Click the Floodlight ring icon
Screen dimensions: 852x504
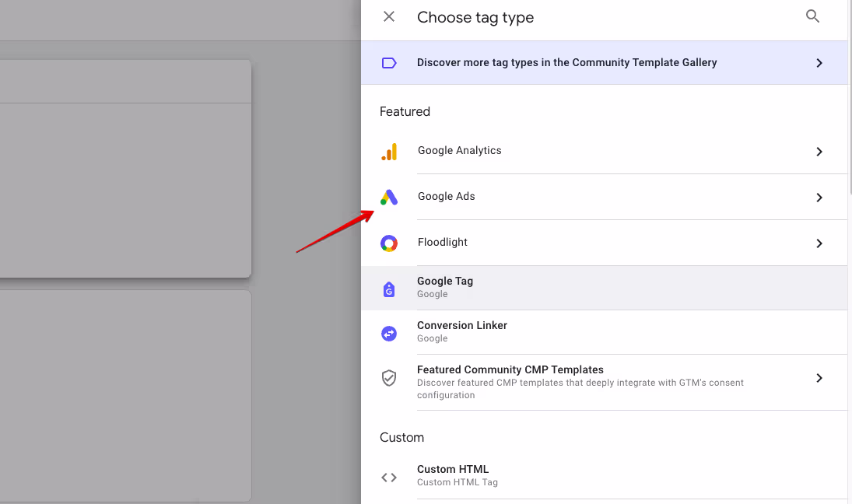coord(389,243)
